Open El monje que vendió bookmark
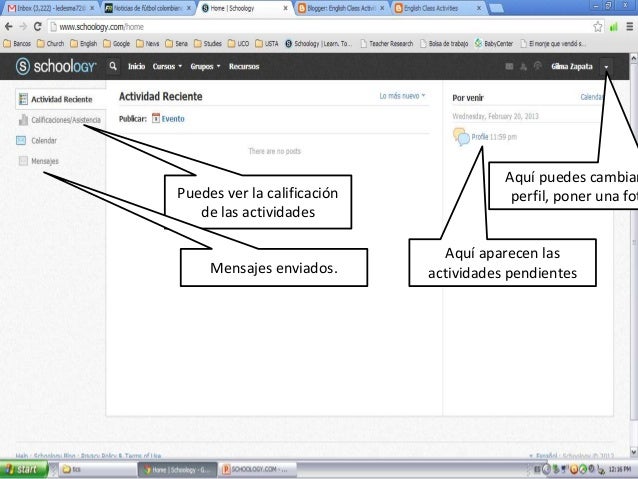 click(x=553, y=44)
